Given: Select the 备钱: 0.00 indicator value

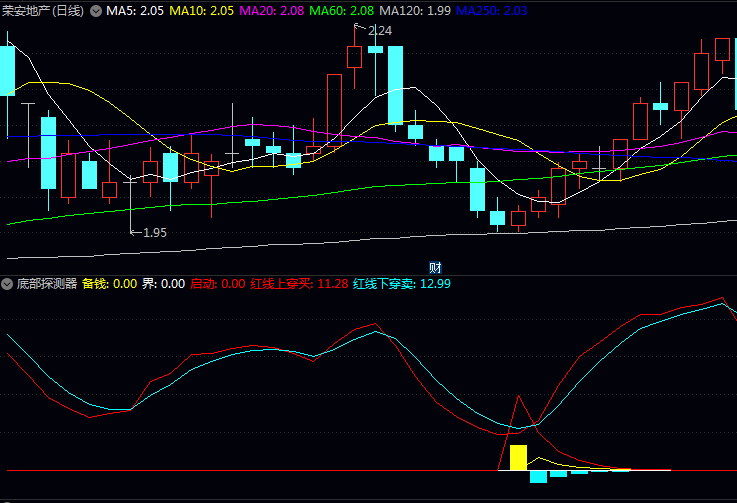Looking at the screenshot, I should click(x=109, y=284).
